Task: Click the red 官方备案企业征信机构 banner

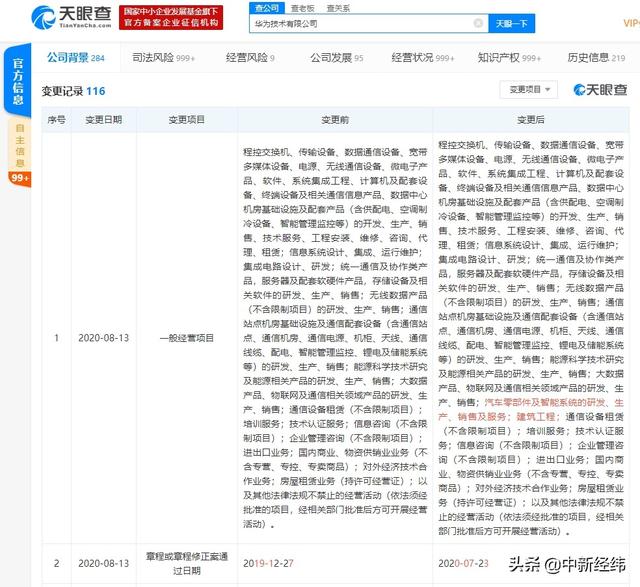Action: point(171,18)
